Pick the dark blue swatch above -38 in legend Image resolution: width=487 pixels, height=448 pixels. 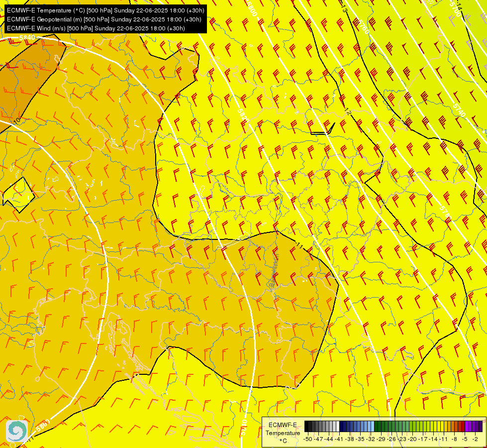(348, 426)
